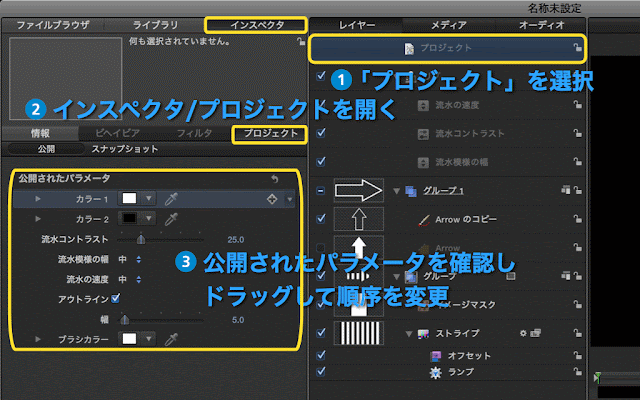
Task: Click the white カラー 1 swatch
Action: coord(129,198)
